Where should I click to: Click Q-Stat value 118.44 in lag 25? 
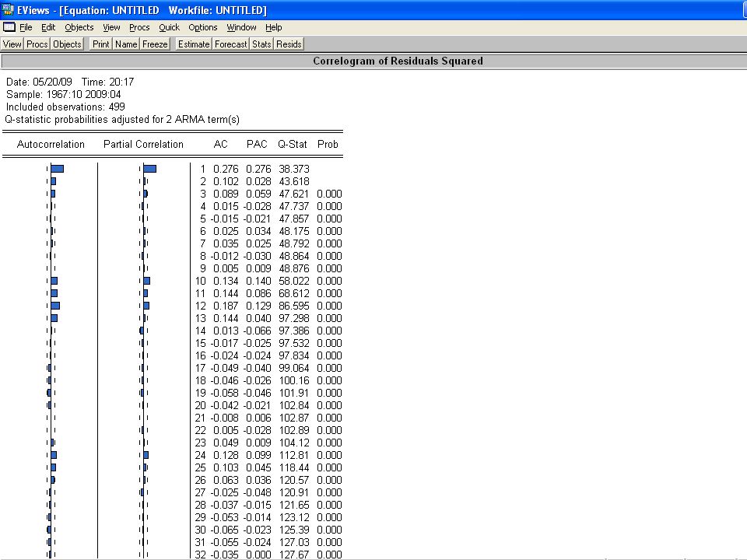pos(294,467)
